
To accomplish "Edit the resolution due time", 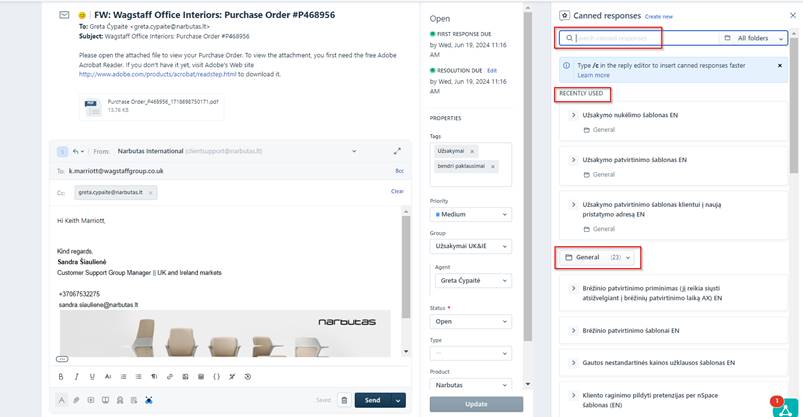I will pos(492,70).
